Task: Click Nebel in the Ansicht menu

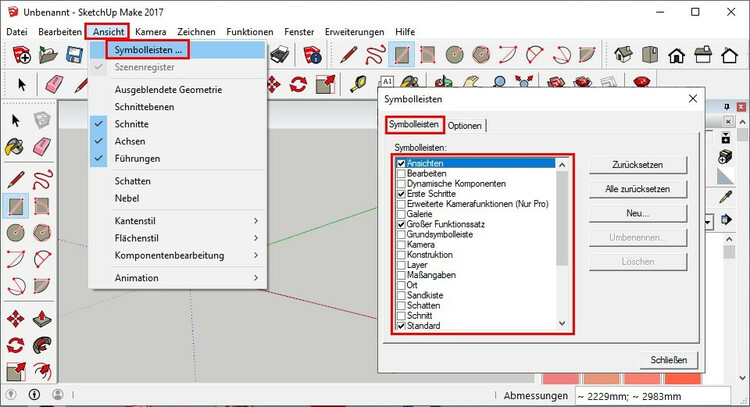Action: 177,198
